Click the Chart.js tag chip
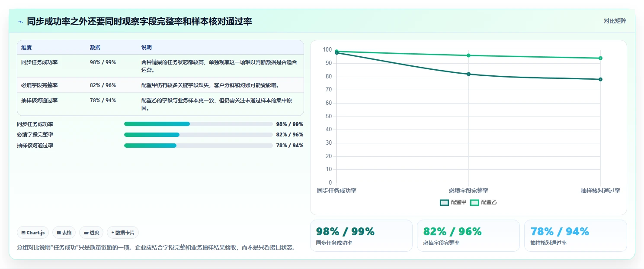This screenshot has width=644, height=269. pos(33,233)
